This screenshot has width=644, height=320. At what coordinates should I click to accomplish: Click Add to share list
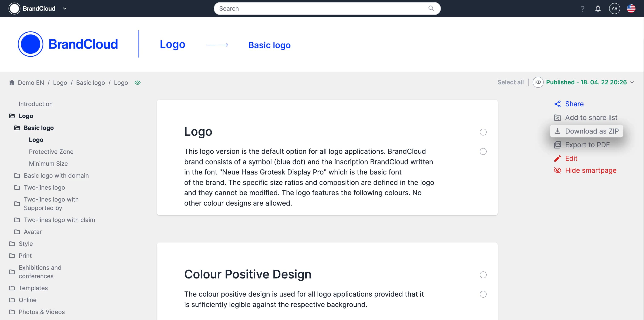coord(591,118)
